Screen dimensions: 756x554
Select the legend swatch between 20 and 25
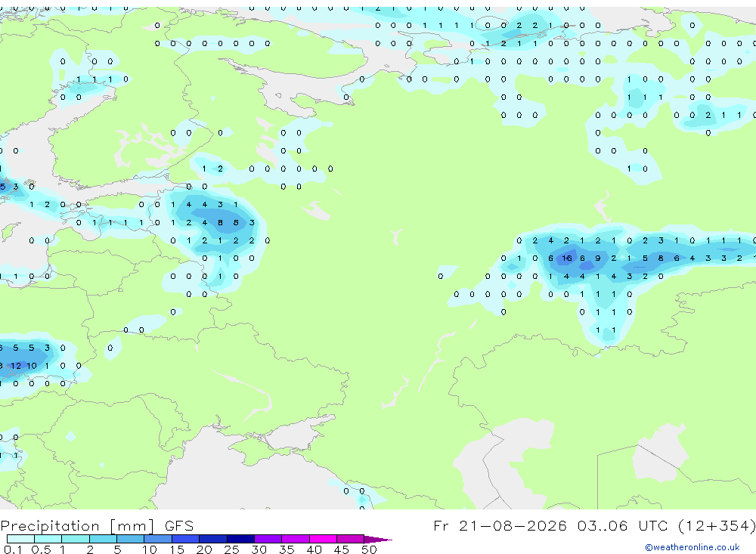tap(213, 539)
